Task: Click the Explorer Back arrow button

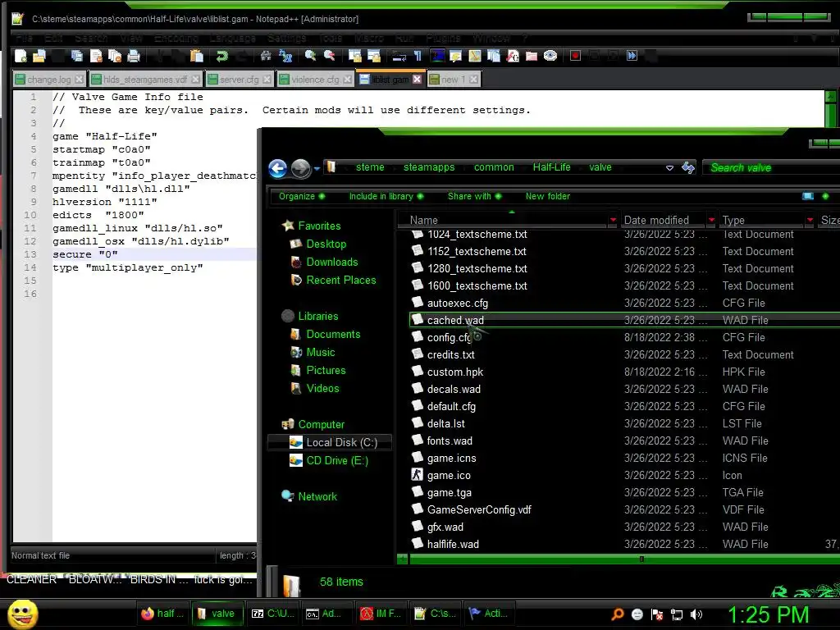Action: coord(277,169)
